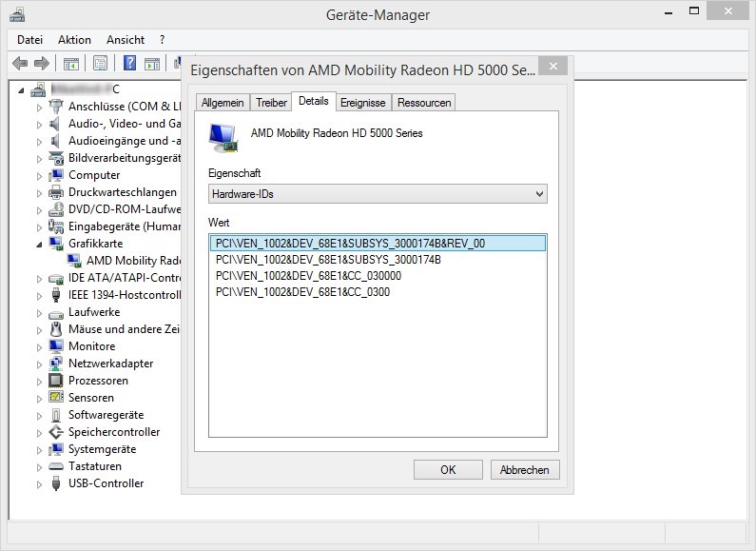Select the Monitore tree entry

(91, 346)
